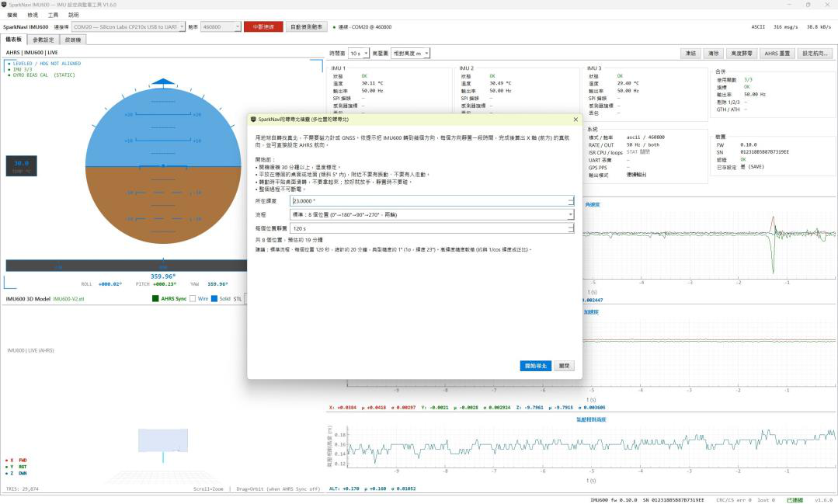Open the 10 s time window dropdown
The image size is (838, 504).
(359, 54)
